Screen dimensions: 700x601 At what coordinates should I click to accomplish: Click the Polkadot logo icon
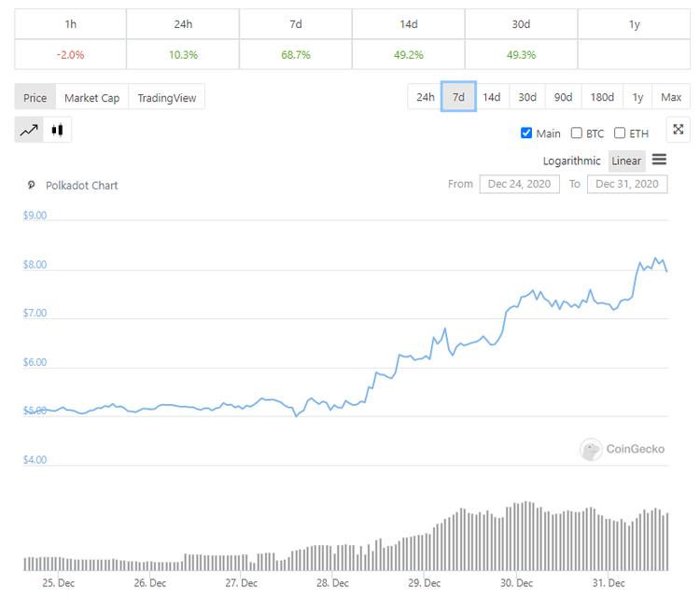click(32, 186)
